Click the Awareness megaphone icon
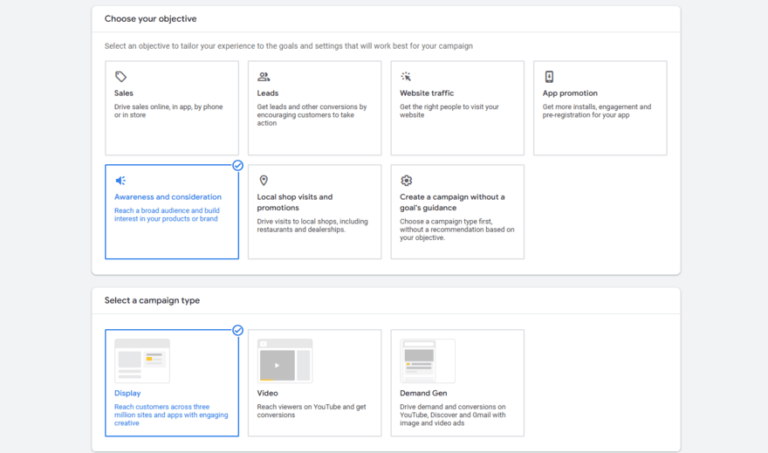Viewport: 768px width, 453px height. click(x=120, y=180)
